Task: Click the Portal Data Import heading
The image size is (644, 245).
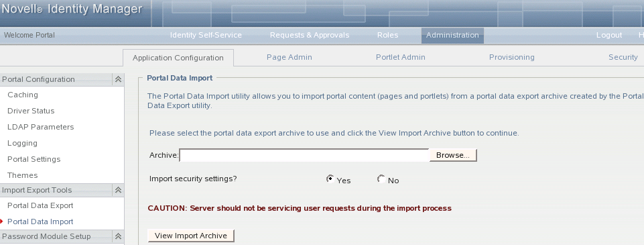Action: (180, 78)
